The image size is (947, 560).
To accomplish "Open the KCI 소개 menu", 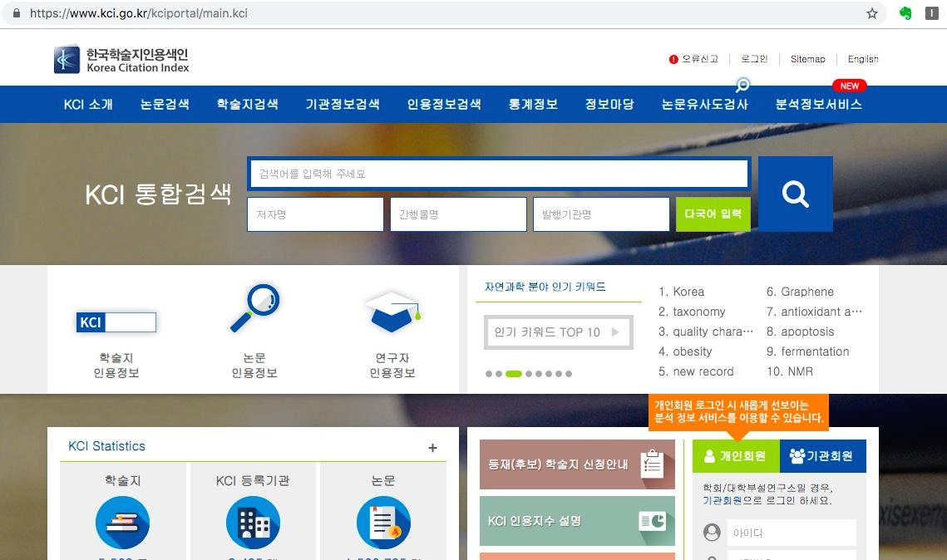I will pos(88,105).
